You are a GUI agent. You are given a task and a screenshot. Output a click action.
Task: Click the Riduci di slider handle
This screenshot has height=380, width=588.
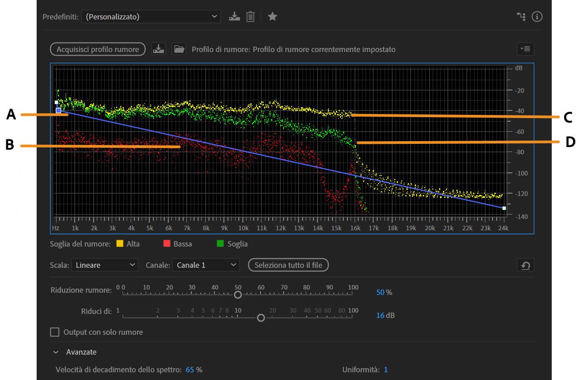[261, 318]
